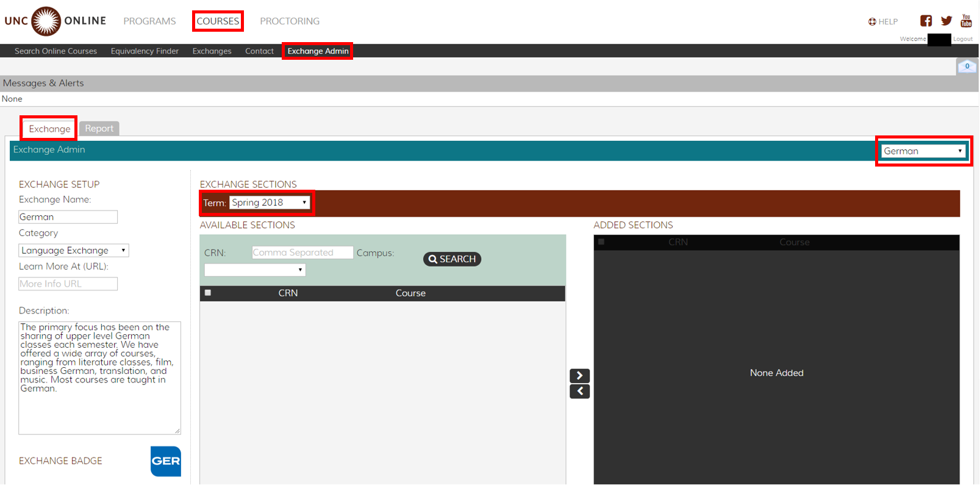Open Help with the lifebuoy icon
Viewport: 980px width, 485px height.
tap(883, 21)
